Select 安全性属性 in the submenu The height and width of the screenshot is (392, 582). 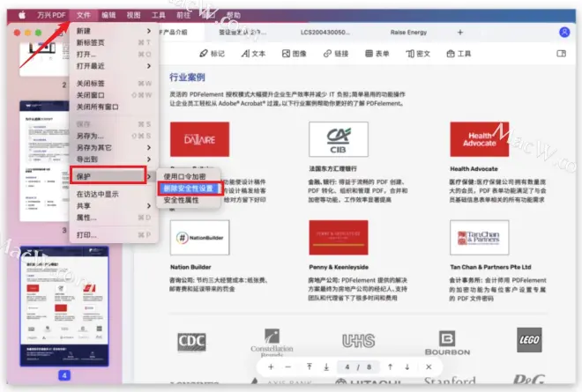tap(188, 200)
